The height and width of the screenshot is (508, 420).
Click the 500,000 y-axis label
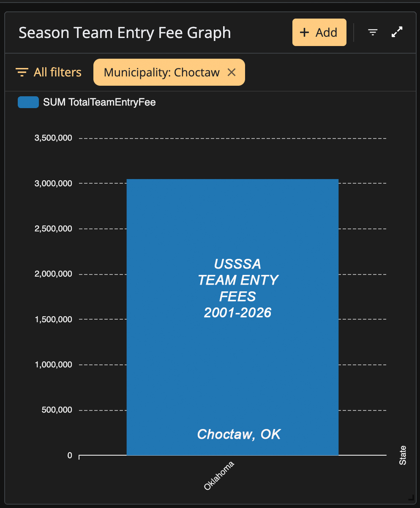[57, 410]
